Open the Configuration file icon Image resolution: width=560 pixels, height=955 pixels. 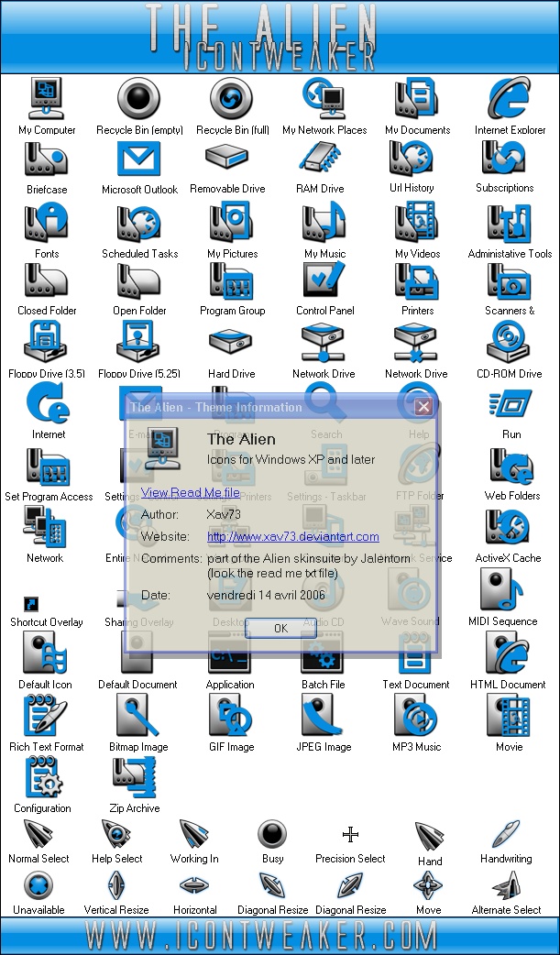coord(43,776)
